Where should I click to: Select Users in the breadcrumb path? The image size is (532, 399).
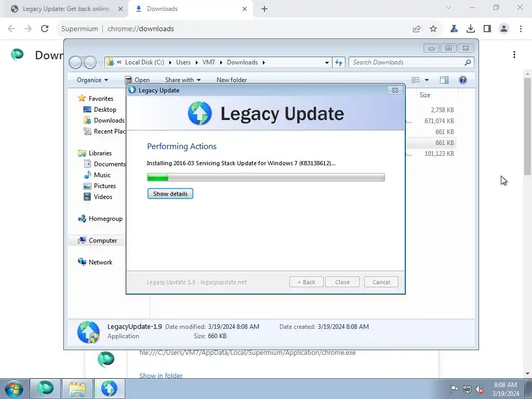tap(183, 62)
